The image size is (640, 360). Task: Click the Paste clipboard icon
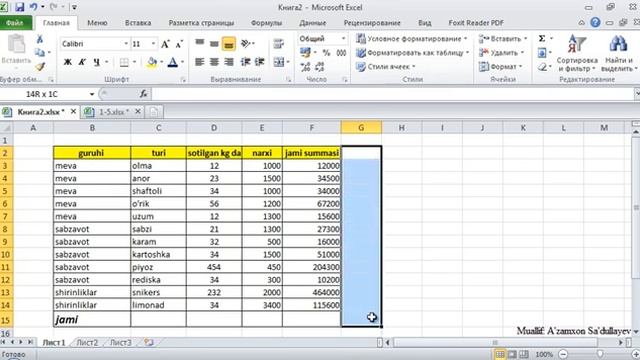click(16, 44)
